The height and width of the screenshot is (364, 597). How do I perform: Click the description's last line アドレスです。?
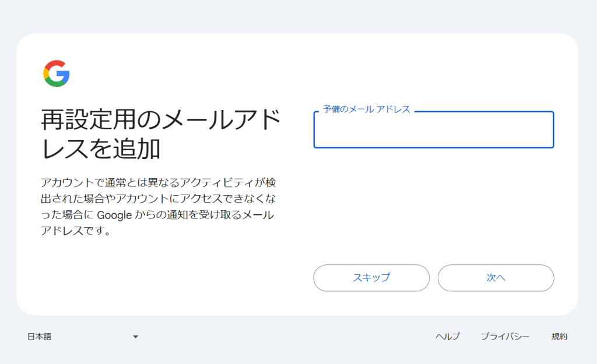pyautogui.click(x=76, y=231)
